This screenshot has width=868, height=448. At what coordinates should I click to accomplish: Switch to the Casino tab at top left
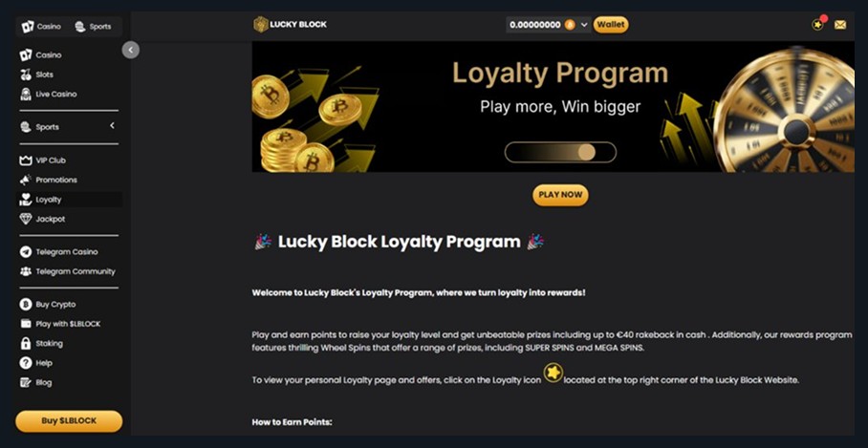41,27
